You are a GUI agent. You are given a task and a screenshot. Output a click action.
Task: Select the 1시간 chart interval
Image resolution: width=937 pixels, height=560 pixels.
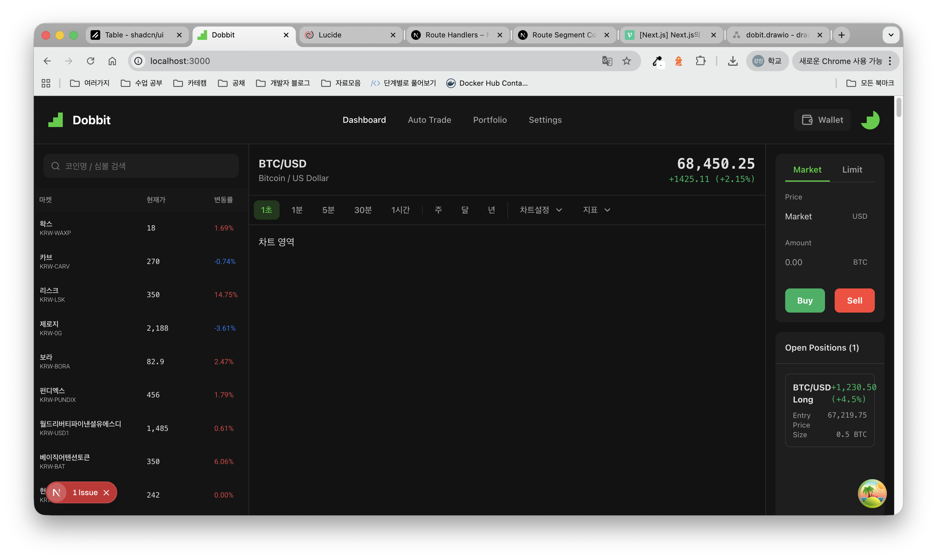[400, 210]
